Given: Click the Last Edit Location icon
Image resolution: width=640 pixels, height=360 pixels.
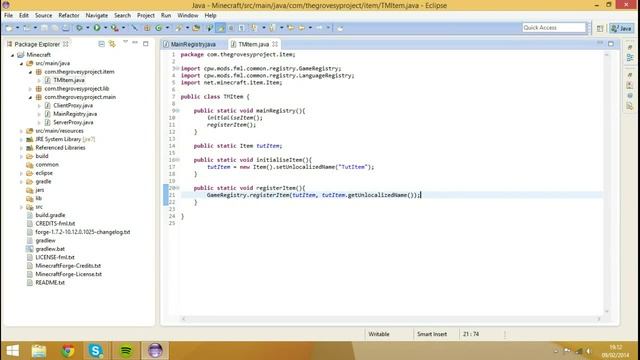Looking at the screenshot, I should click(290, 28).
